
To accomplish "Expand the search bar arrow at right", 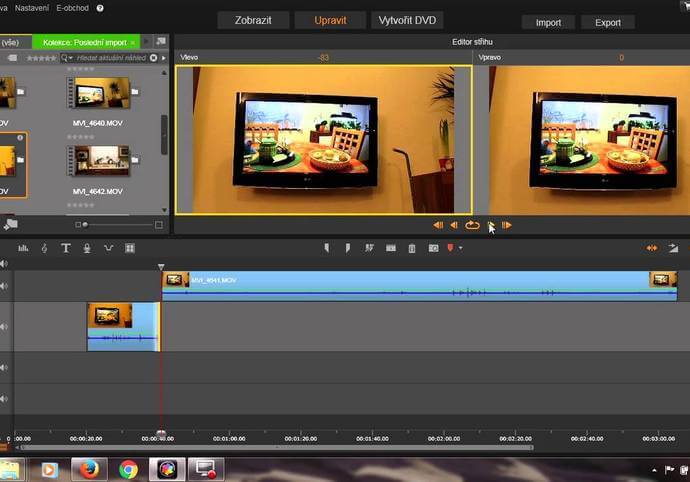I will pyautogui.click(x=164, y=58).
